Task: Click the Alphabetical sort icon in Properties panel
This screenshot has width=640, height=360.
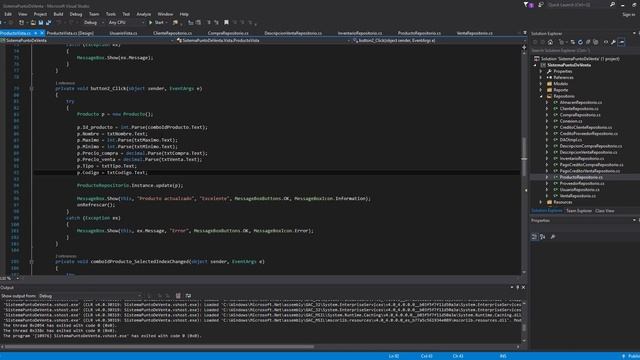Action: (542, 237)
